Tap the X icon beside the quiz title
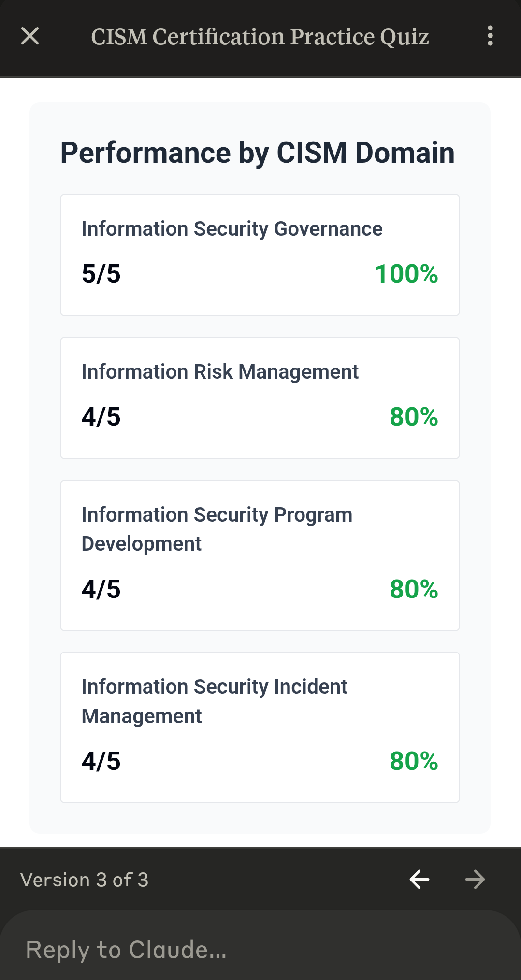This screenshot has height=980, width=521. click(x=30, y=36)
